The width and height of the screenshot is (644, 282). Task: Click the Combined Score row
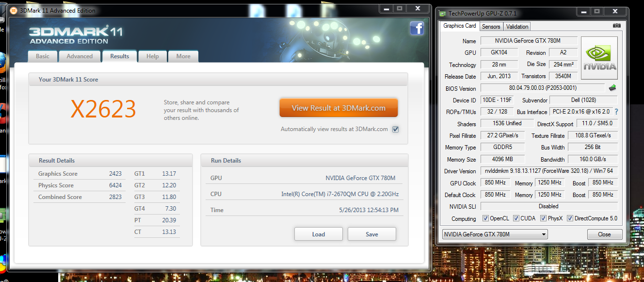80,197
